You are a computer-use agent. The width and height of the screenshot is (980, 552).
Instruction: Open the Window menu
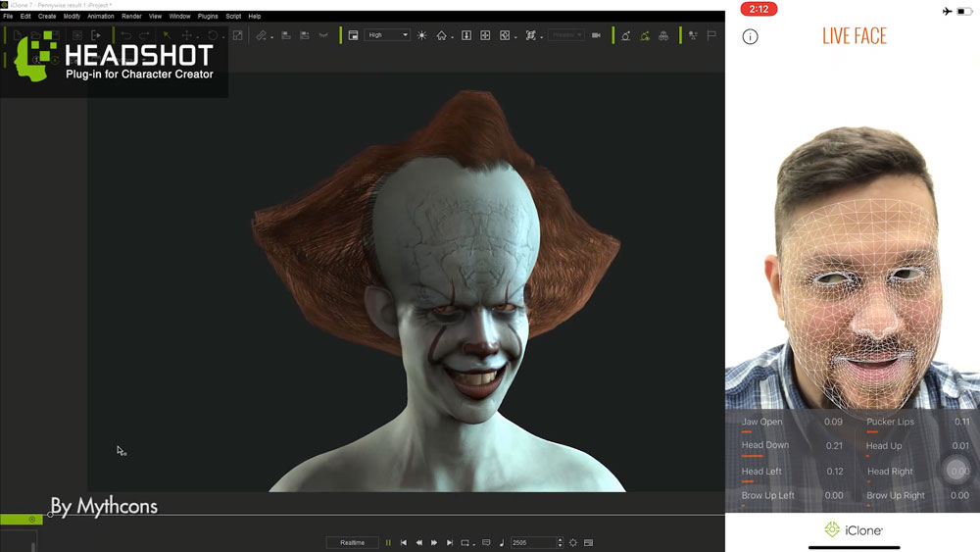pos(179,17)
